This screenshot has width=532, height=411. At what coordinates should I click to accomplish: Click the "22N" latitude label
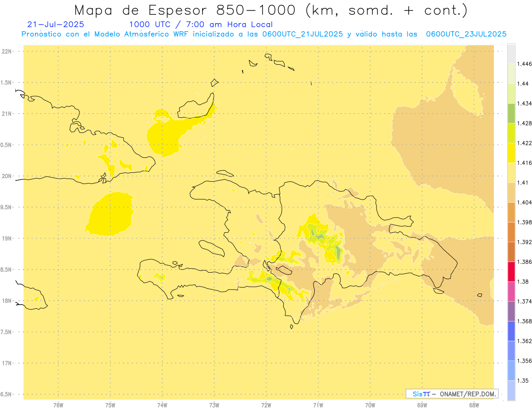tap(7, 51)
